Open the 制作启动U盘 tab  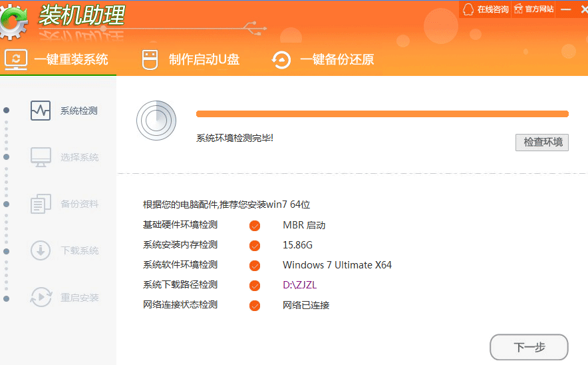tap(192, 59)
